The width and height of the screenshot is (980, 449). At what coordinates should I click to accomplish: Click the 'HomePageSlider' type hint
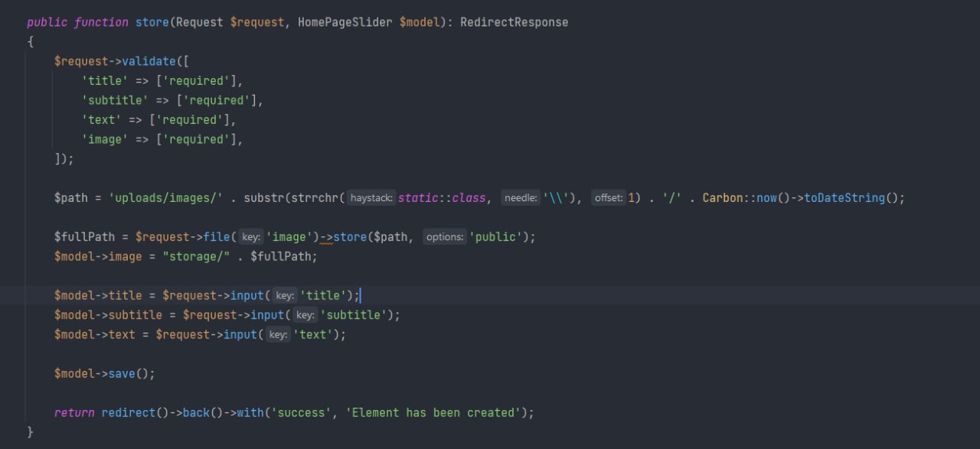345,22
